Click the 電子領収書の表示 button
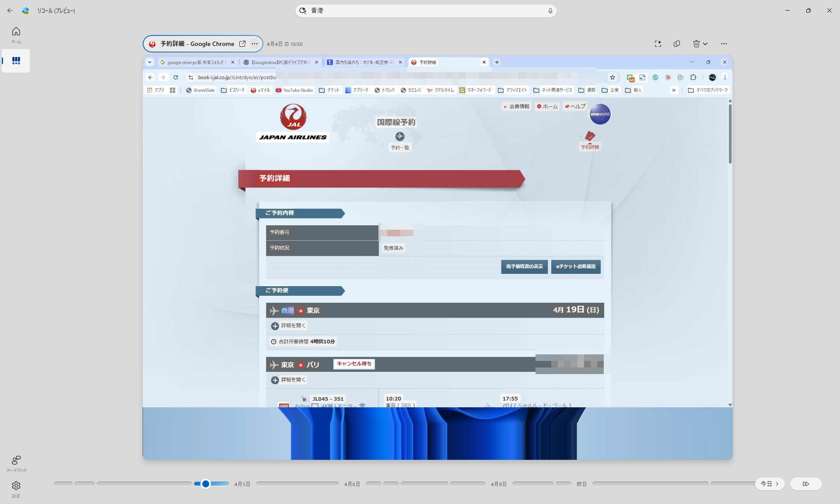 pos(524,266)
